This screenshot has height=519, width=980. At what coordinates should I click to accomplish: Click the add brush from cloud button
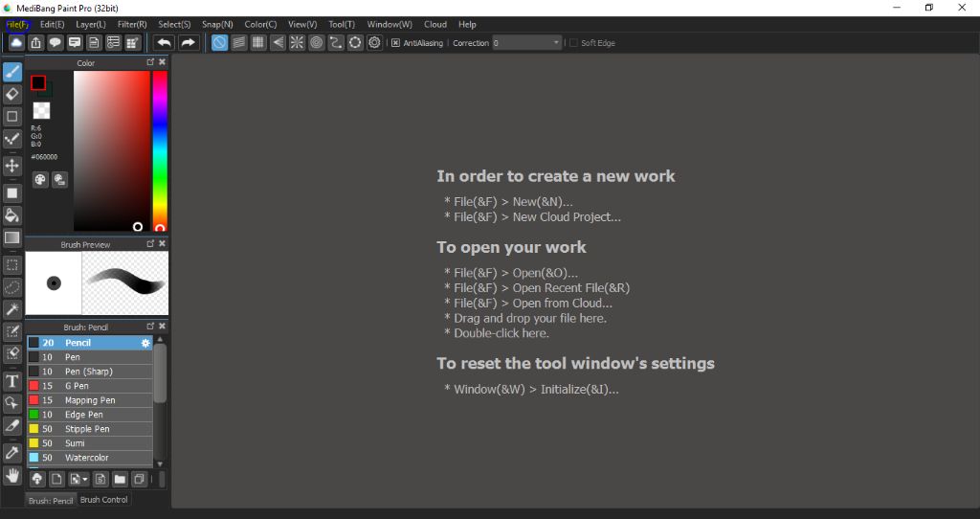point(37,480)
